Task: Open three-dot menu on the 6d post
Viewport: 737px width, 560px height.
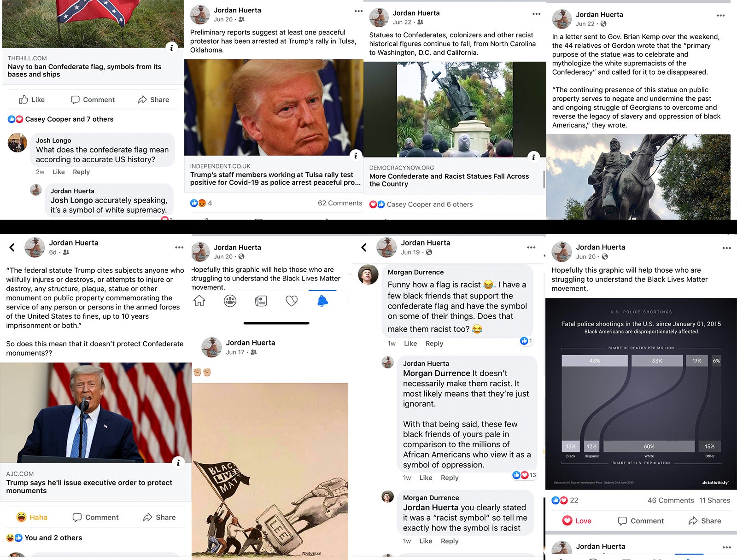Action: tap(179, 247)
